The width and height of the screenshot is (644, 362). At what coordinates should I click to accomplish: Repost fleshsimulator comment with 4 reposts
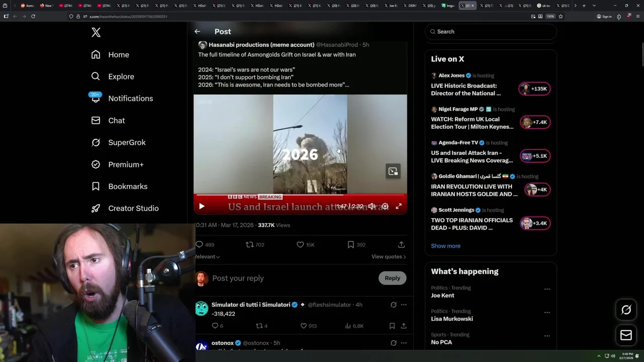tap(262, 326)
